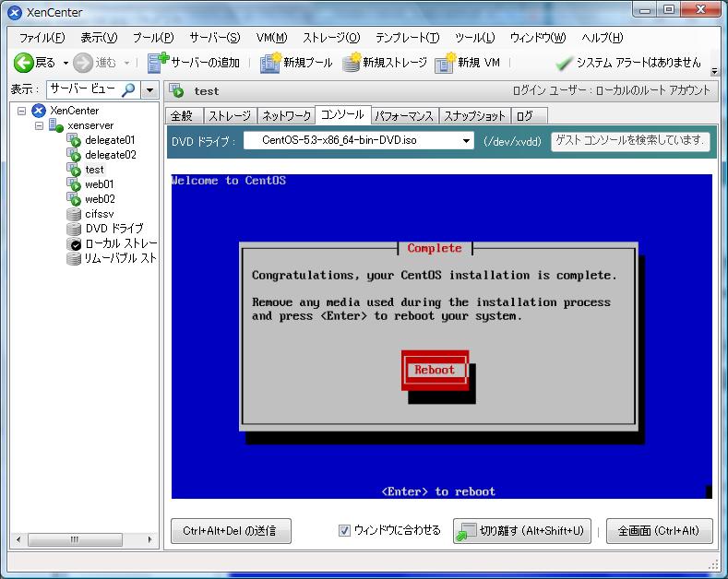728x579 pixels.
Task: Click the magnifier icon in the view box
Action: 128,89
